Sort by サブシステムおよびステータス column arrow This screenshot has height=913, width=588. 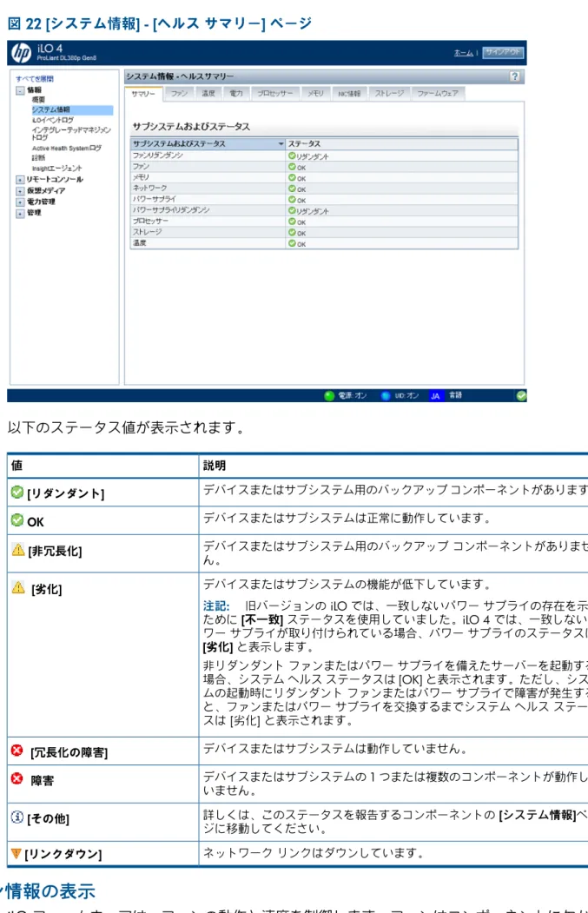[281, 144]
